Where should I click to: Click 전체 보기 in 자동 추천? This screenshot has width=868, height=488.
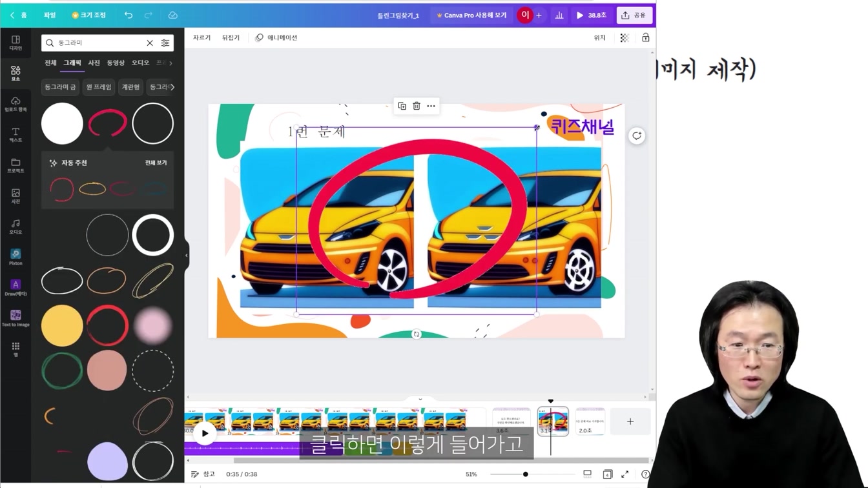coord(156,163)
